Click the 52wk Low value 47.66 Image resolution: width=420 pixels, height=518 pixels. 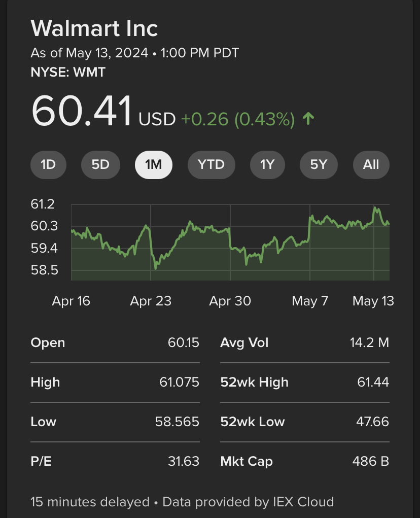tap(372, 422)
